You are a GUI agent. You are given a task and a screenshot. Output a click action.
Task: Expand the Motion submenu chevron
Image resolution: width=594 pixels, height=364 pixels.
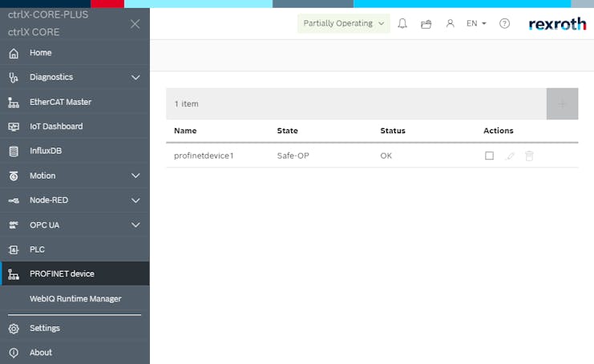click(x=135, y=176)
